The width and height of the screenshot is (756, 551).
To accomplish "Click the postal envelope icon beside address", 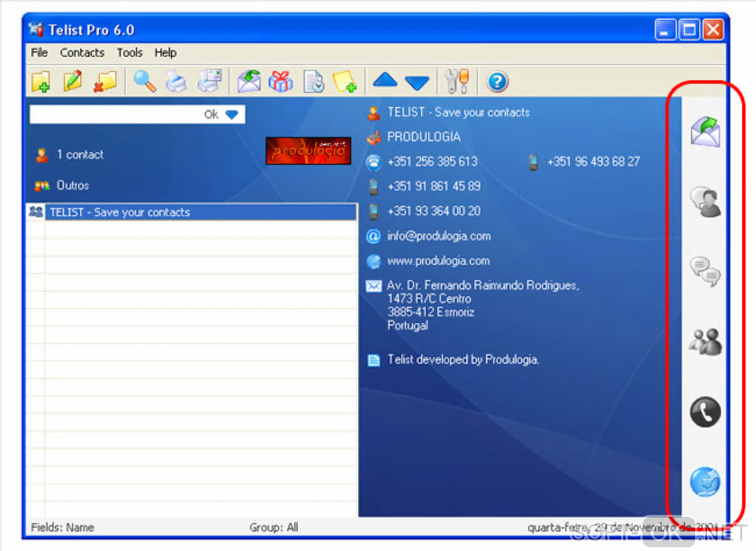I will 373,286.
